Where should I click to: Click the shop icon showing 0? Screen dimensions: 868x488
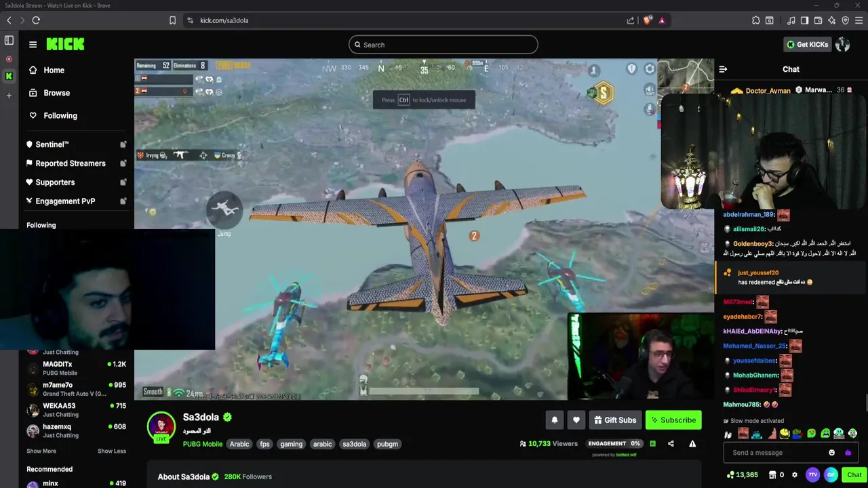(776, 475)
